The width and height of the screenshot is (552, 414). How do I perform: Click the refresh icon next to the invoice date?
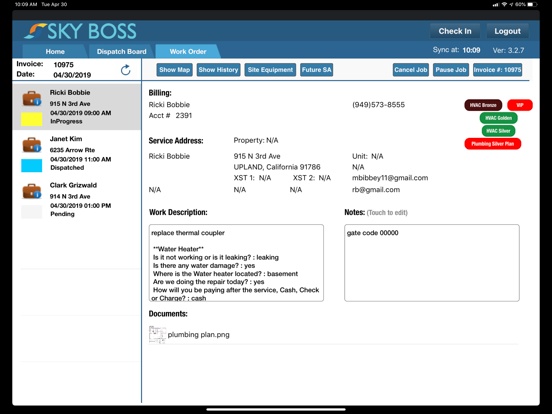(x=126, y=70)
